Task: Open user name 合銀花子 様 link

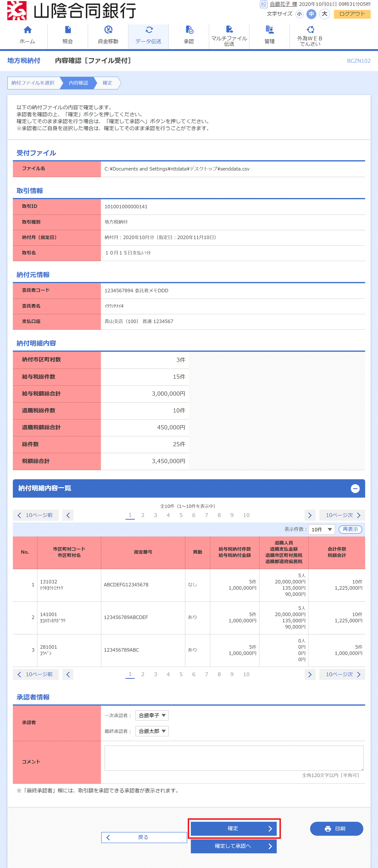Action: 283,4
